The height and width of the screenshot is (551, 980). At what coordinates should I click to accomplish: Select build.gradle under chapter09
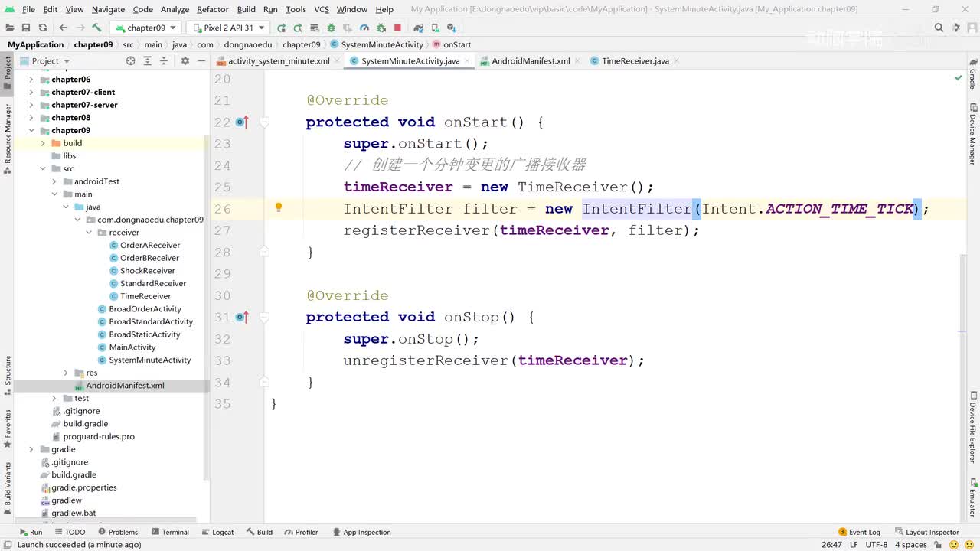[85, 424]
